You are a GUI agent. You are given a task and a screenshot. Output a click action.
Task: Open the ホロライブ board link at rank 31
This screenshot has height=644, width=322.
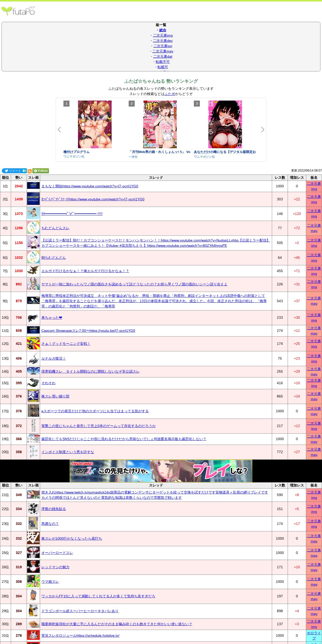(x=314, y=636)
